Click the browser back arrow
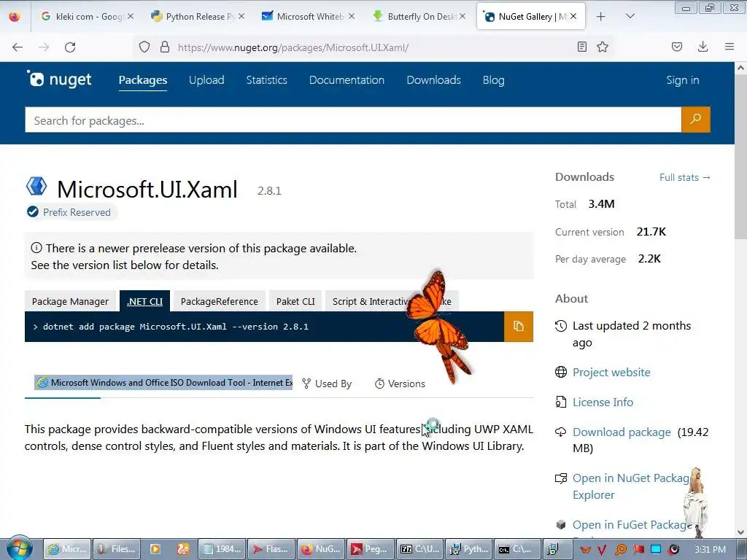The image size is (747, 560). tap(18, 47)
